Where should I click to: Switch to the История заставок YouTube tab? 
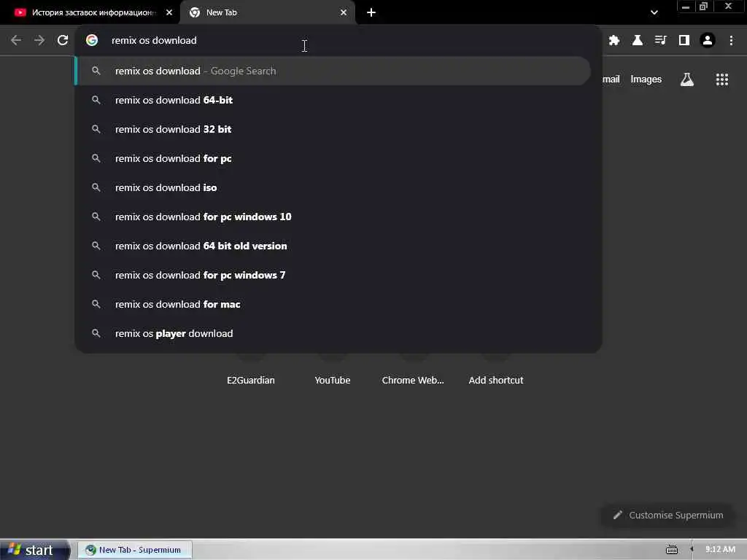(x=93, y=13)
